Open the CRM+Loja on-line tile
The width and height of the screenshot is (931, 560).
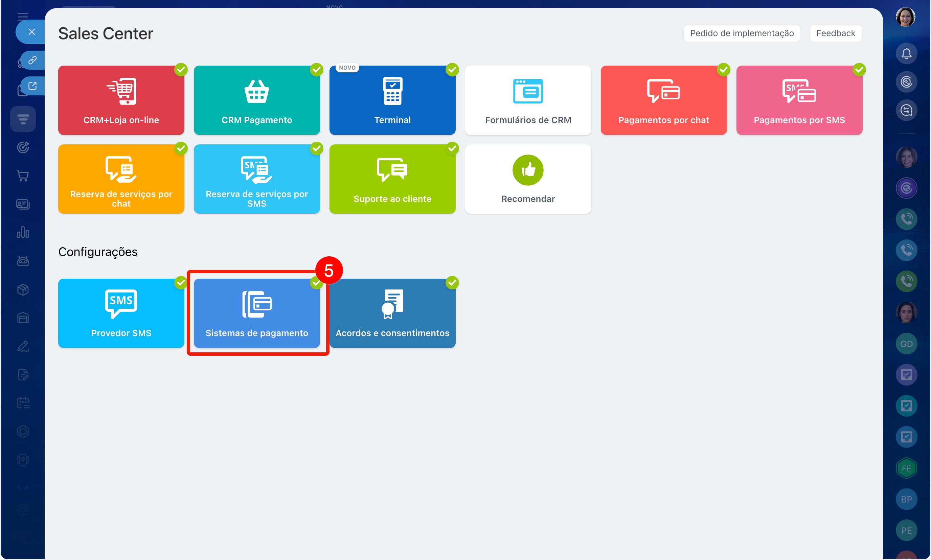point(121,100)
